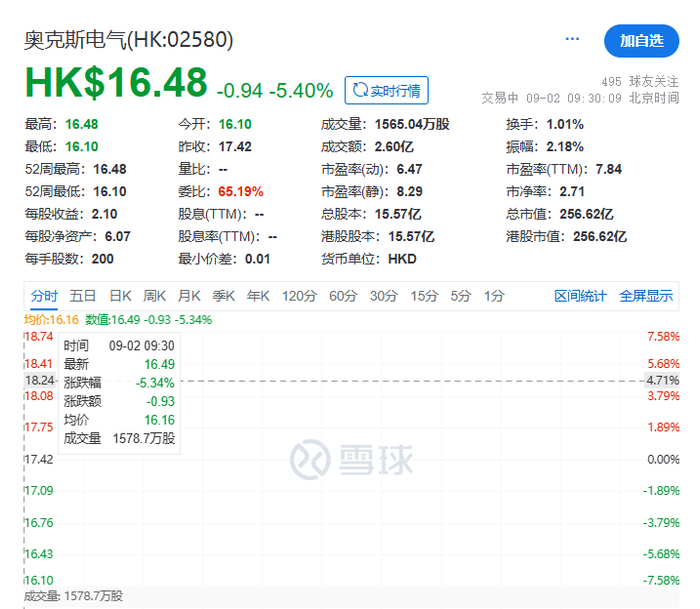Click the 雪球 watermark logo in chart

[x=352, y=459]
